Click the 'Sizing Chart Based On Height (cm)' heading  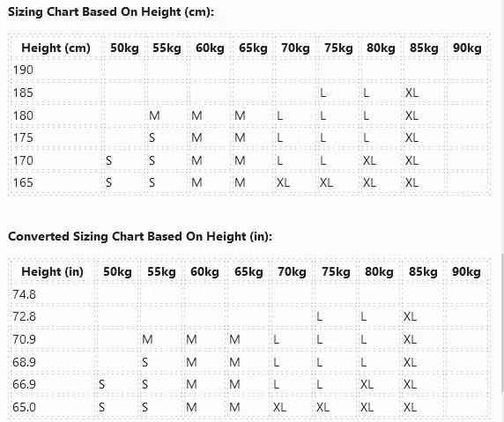coord(111,11)
